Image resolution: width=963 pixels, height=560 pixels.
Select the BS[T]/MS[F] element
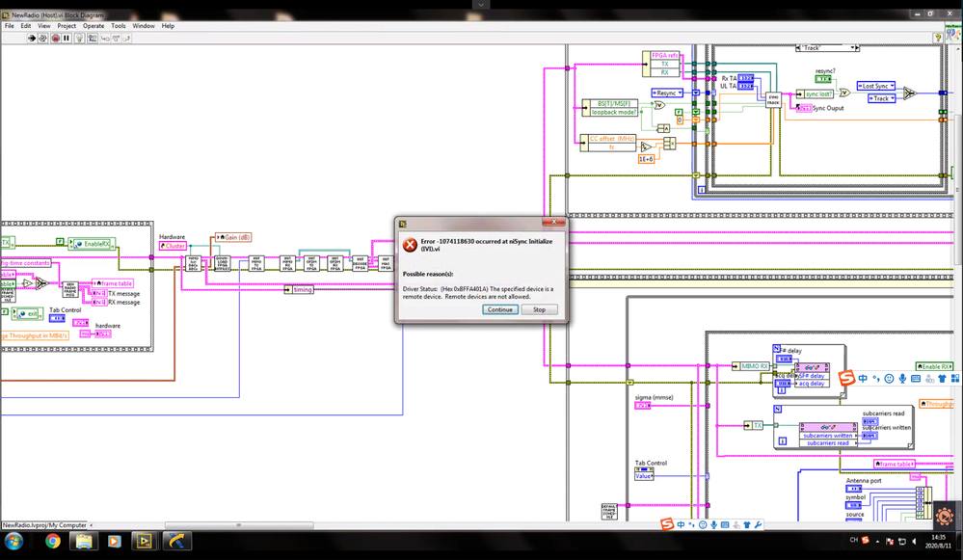(x=613, y=104)
